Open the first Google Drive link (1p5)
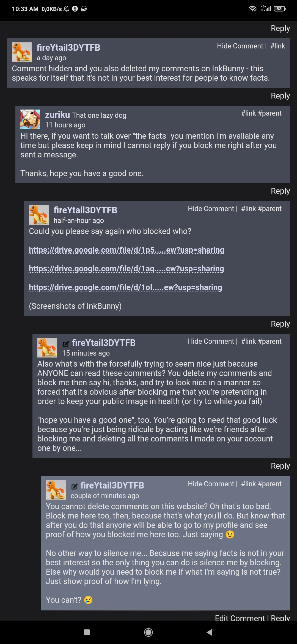297x644 pixels. click(x=127, y=250)
